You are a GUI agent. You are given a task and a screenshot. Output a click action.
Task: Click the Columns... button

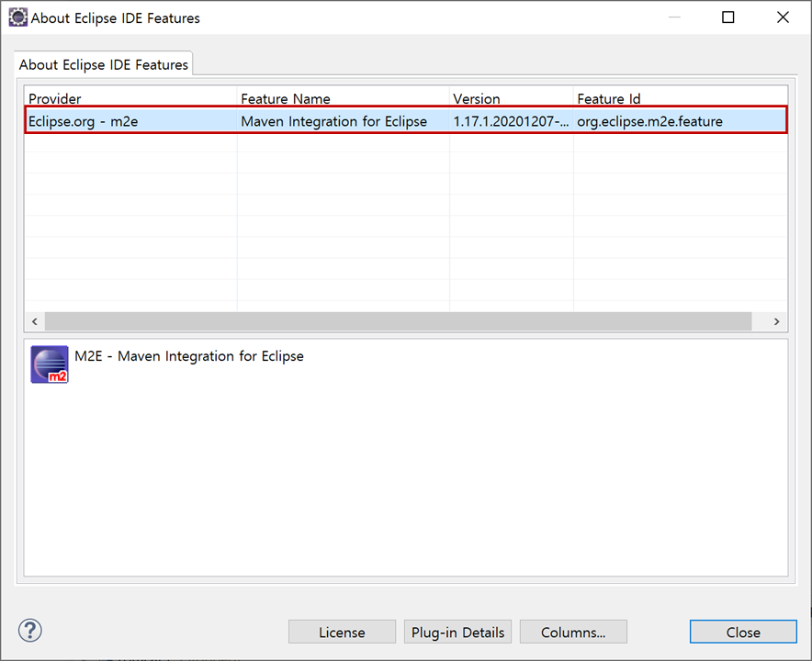(573, 632)
